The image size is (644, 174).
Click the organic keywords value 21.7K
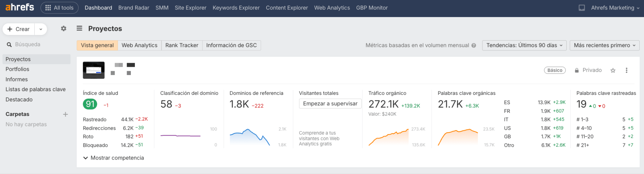450,104
